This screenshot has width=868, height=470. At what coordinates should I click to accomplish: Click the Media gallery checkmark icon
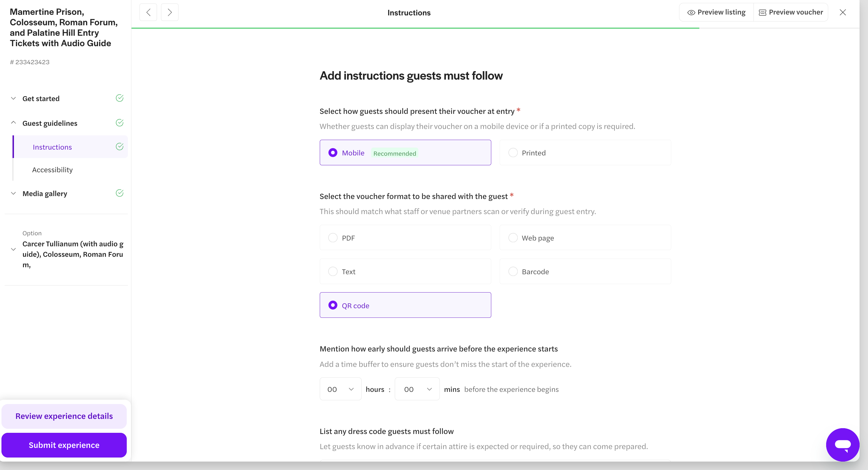pyautogui.click(x=120, y=193)
